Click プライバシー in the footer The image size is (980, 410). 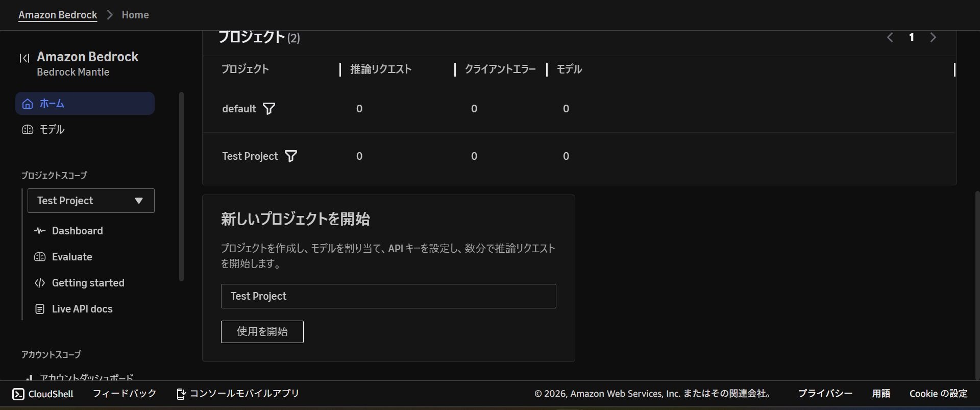tap(825, 394)
